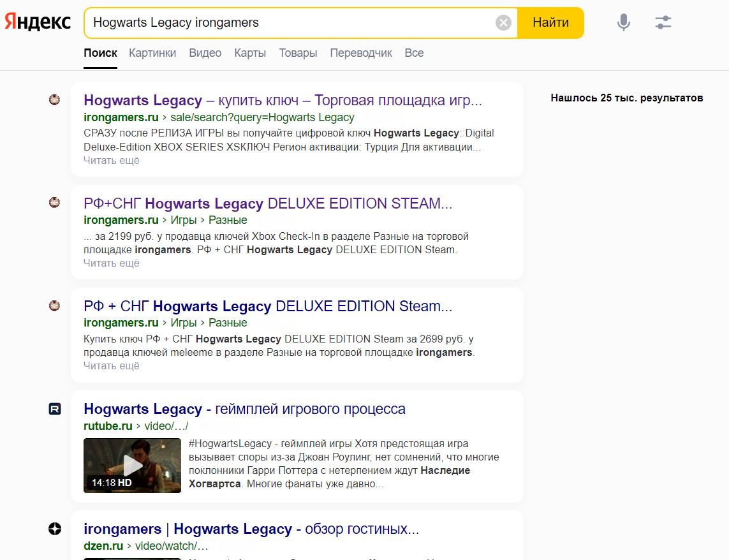The width and height of the screenshot is (729, 560).
Task: Open 'Hogwarts Legacy - геймплей игрового процесса' result
Action: click(x=244, y=409)
